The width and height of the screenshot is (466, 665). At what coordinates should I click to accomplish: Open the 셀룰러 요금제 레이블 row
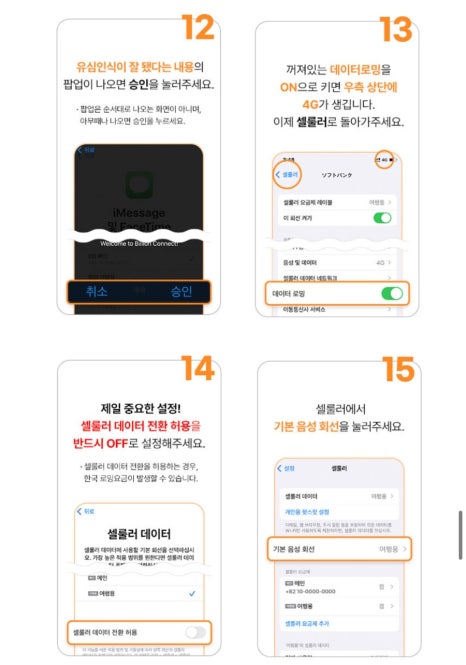pyautogui.click(x=337, y=202)
